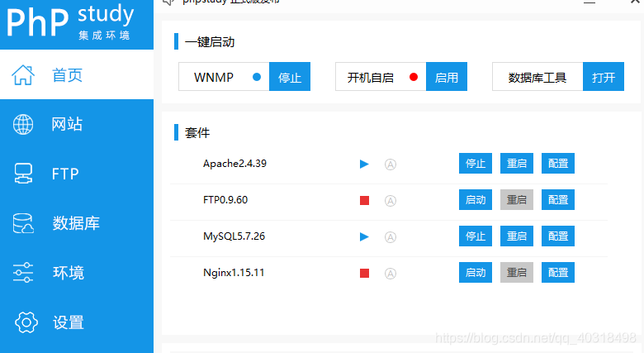
Task: Toggle the Apache2.4.39 auto-start A icon
Action: coord(391,165)
